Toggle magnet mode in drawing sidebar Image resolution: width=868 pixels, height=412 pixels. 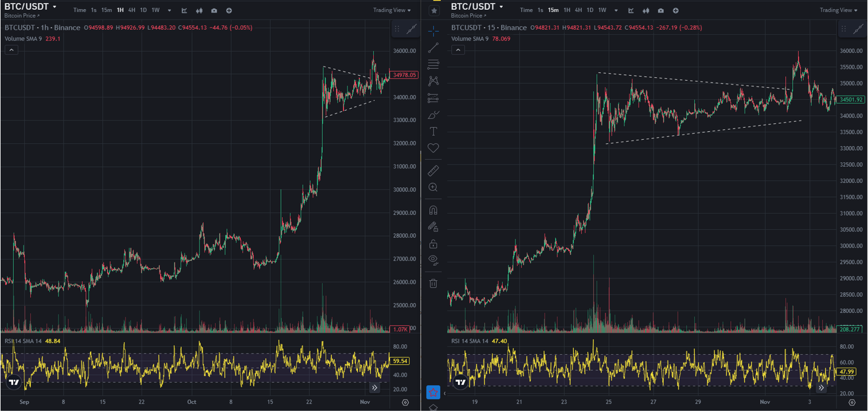pos(433,210)
